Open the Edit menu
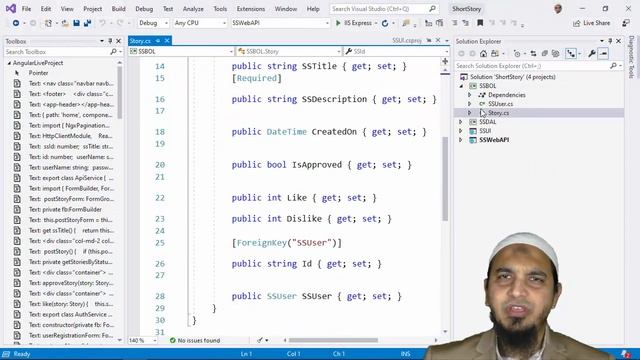The height and width of the screenshot is (360, 640). [x=46, y=9]
